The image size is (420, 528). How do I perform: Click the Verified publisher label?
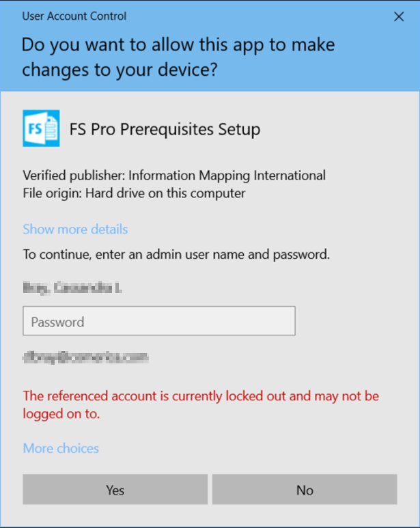coord(74,176)
